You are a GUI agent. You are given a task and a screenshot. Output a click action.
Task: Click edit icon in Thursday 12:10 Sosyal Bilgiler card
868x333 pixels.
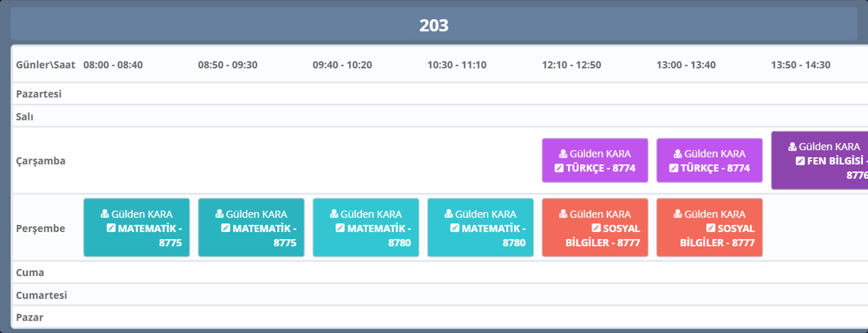pos(596,228)
